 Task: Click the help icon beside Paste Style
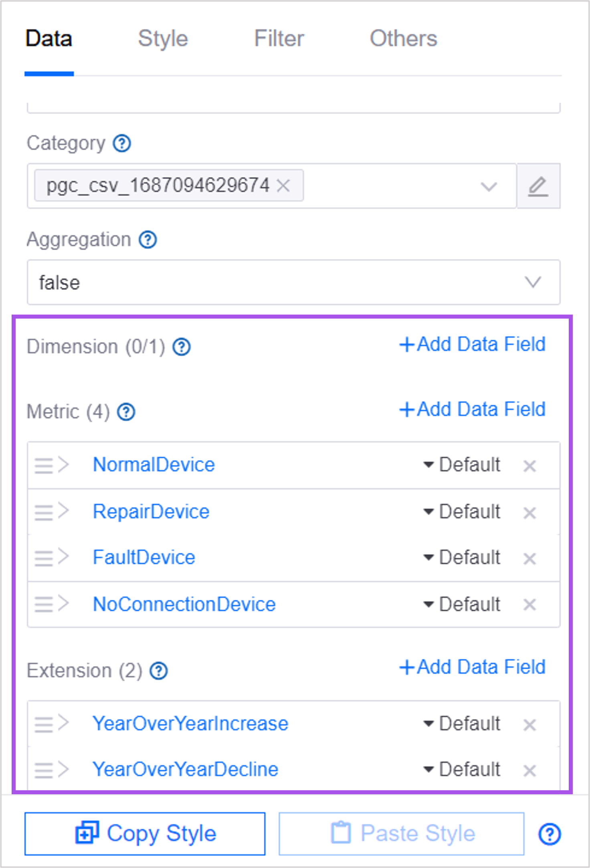(x=550, y=834)
